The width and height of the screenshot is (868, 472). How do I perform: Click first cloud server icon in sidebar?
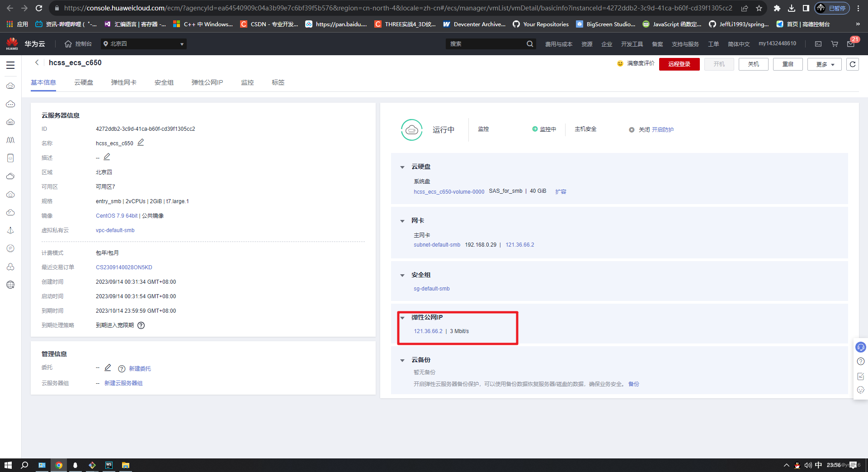coord(10,86)
